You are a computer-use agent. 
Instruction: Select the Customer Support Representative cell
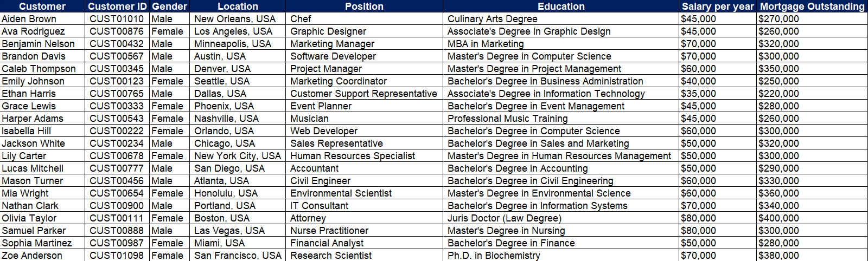363,94
